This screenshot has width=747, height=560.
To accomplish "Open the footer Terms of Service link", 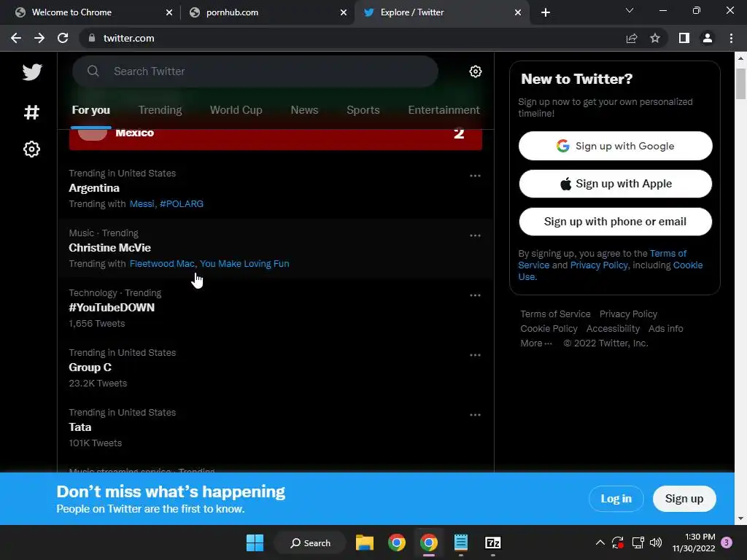I will tap(555, 314).
